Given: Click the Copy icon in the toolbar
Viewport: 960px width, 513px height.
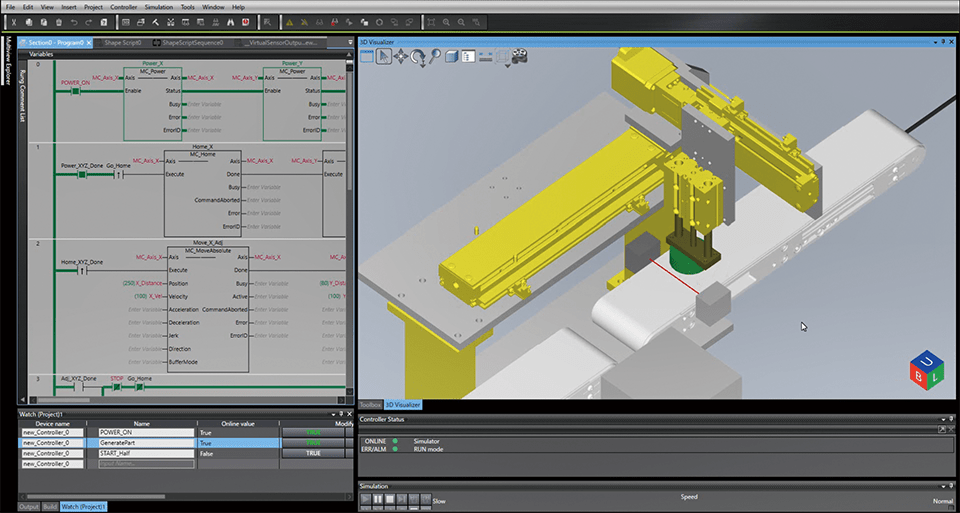Looking at the screenshot, I should (x=29, y=22).
